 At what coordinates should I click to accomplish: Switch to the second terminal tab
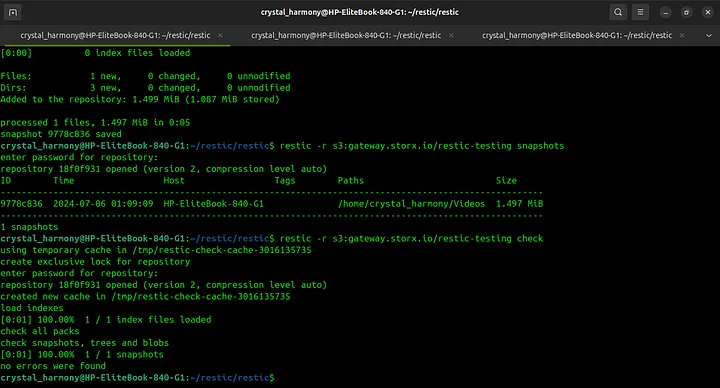point(346,35)
